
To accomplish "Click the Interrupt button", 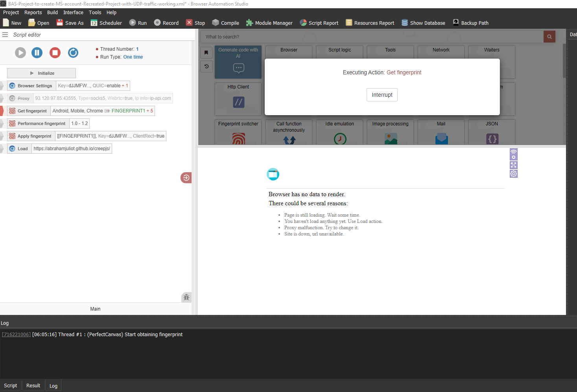I will [x=382, y=95].
